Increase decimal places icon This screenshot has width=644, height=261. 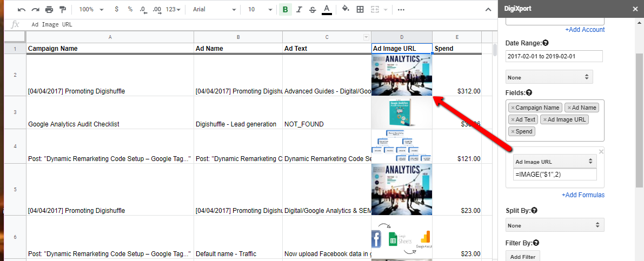(x=156, y=9)
